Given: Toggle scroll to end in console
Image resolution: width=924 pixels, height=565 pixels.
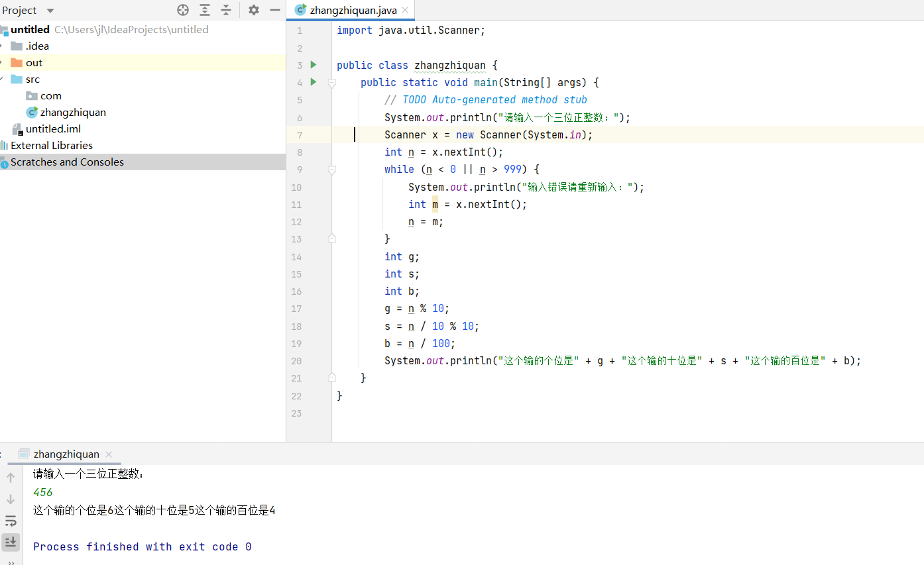Looking at the screenshot, I should click(x=11, y=542).
